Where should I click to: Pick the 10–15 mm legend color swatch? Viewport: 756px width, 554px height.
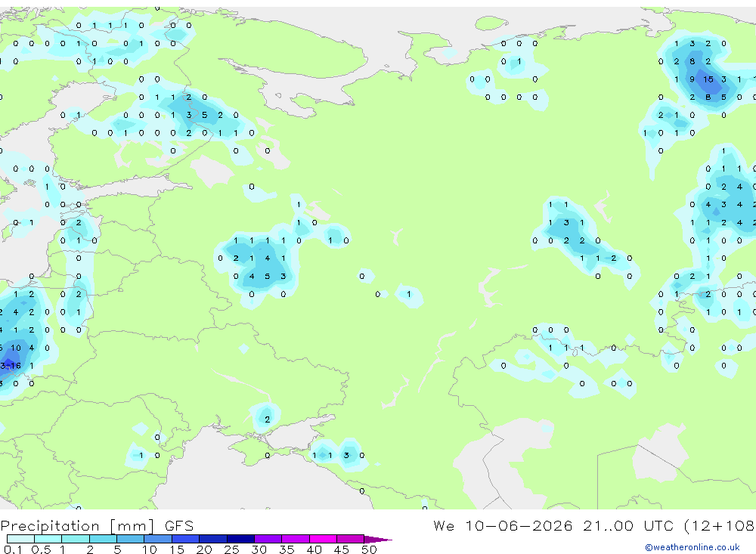click(x=158, y=539)
